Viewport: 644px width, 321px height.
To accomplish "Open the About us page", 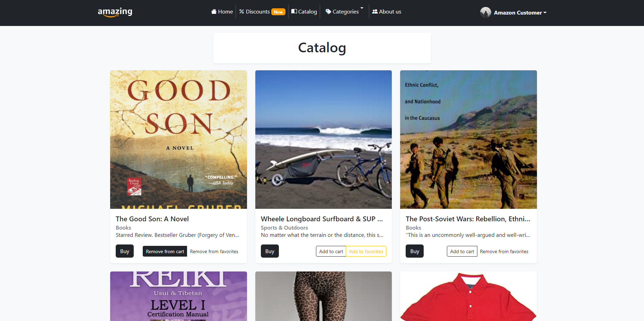I will (387, 11).
